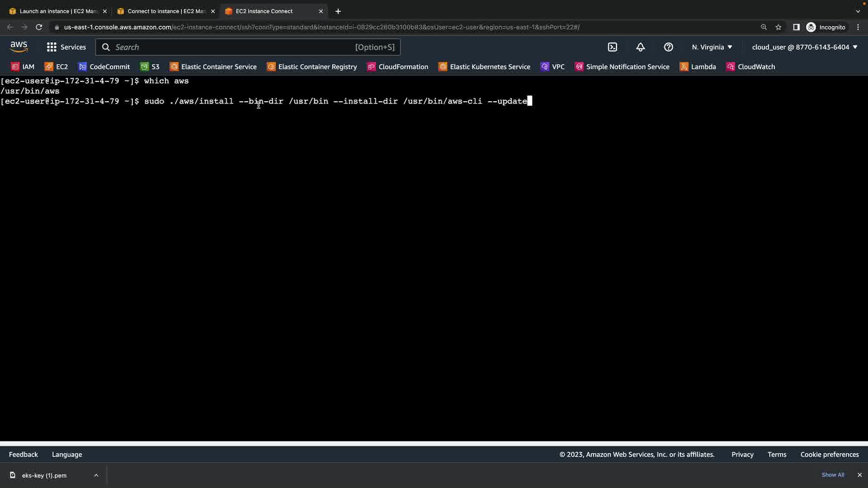Click the AWS logo home icon
This screenshot has height=488, width=868.
point(19,47)
